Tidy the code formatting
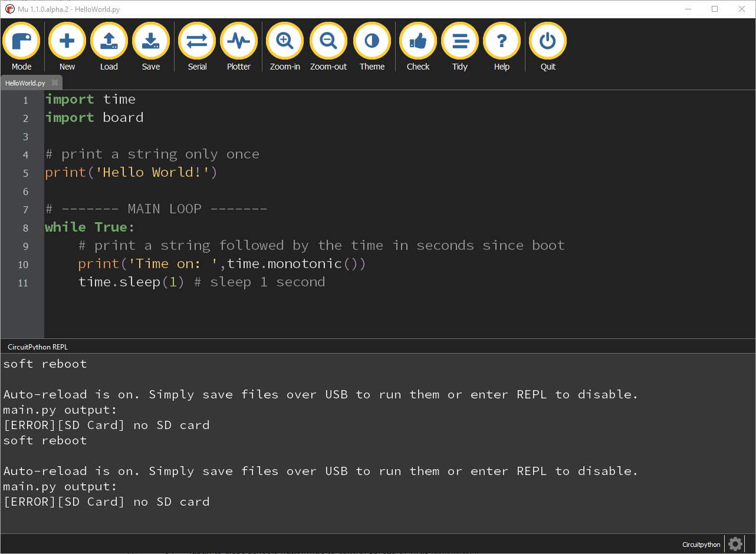 click(460, 47)
